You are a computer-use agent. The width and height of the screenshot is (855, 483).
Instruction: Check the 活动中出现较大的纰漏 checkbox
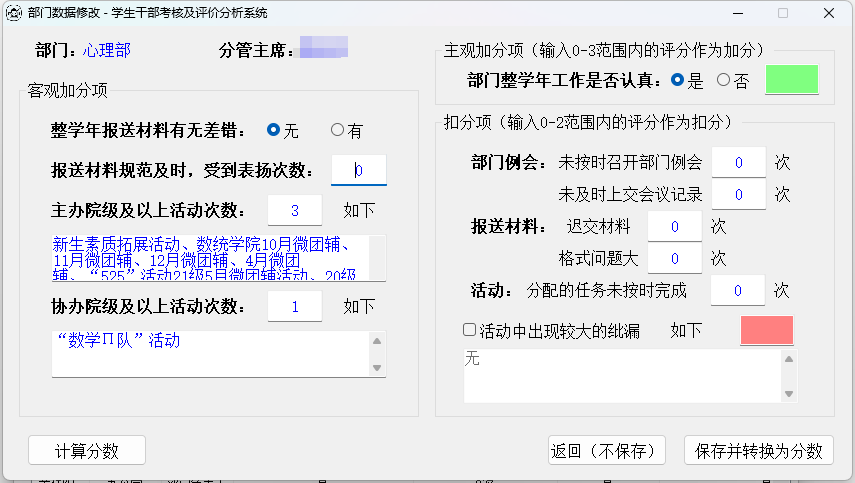(x=551, y=330)
